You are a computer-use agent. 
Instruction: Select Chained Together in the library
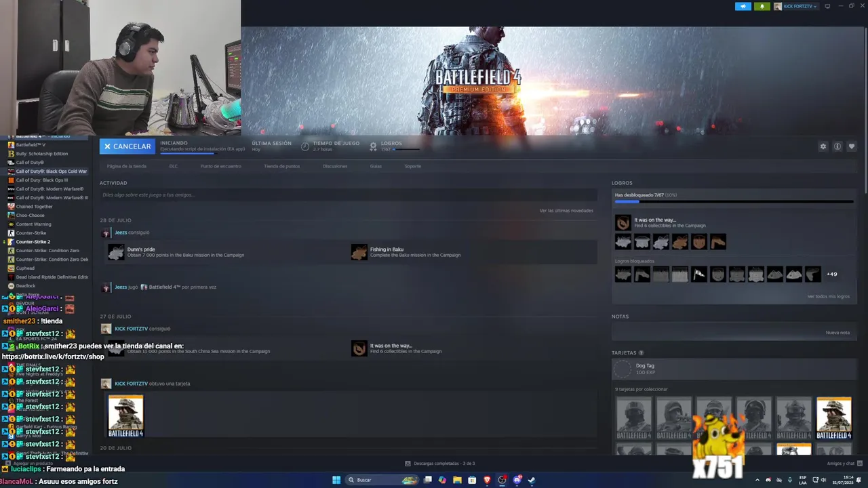(x=34, y=207)
